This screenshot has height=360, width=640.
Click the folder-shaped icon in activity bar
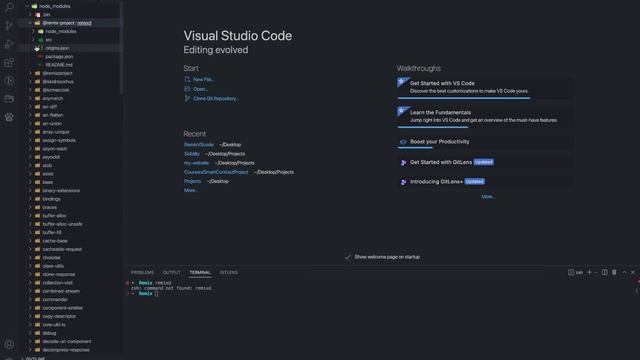(x=9, y=99)
